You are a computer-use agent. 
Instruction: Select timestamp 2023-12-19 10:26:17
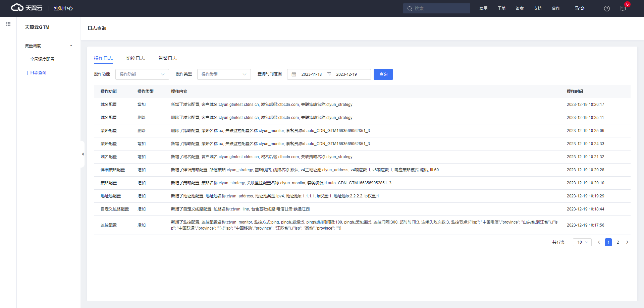(x=586, y=105)
